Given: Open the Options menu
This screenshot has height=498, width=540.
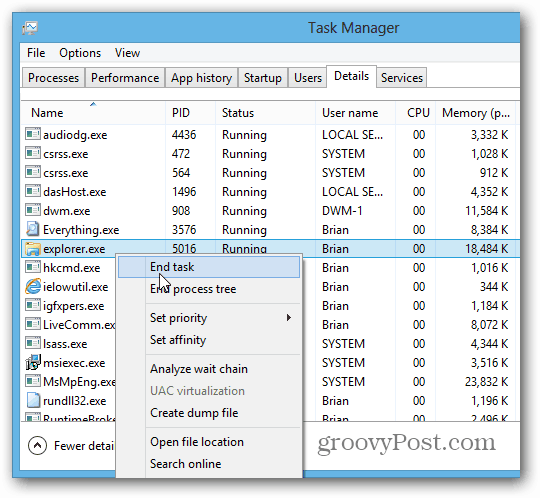Looking at the screenshot, I should tap(80, 53).
